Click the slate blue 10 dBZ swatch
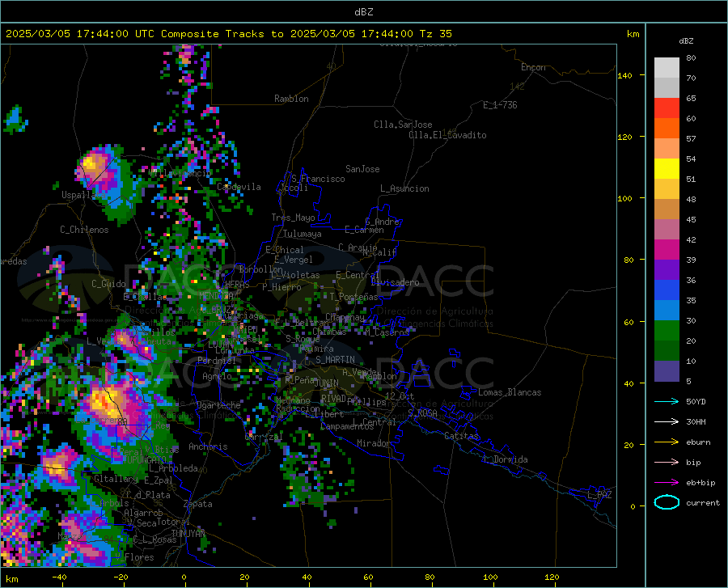The height and width of the screenshot is (588, 728). (667, 370)
